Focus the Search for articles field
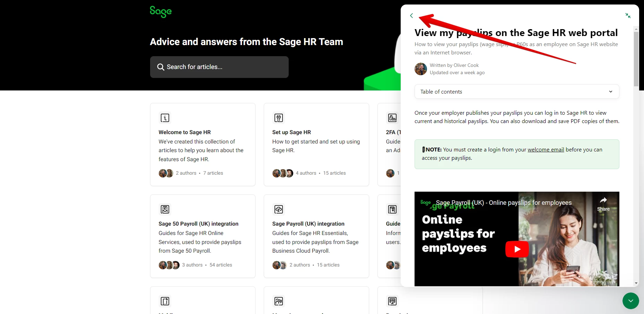Viewport: 644px width, 314px height. point(219,67)
